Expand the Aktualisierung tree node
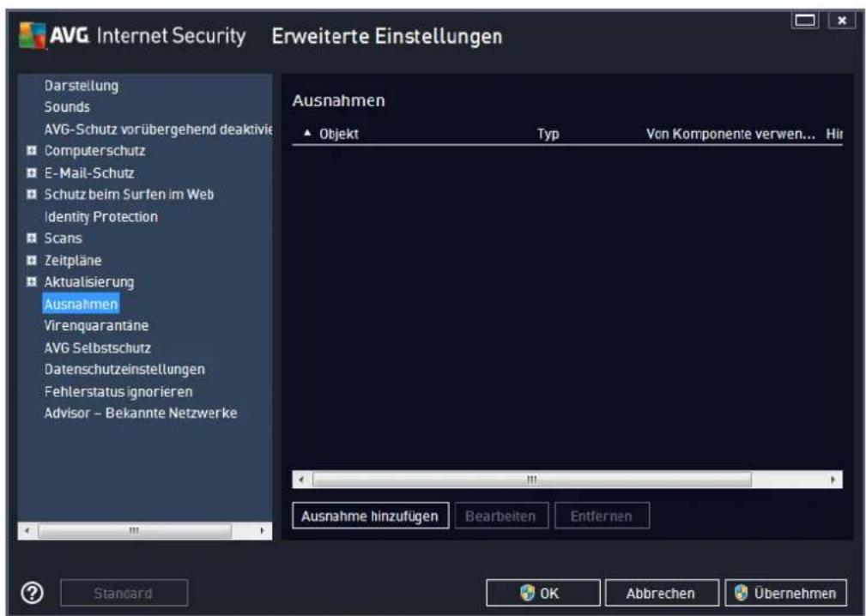The height and width of the screenshot is (616, 866). click(32, 282)
